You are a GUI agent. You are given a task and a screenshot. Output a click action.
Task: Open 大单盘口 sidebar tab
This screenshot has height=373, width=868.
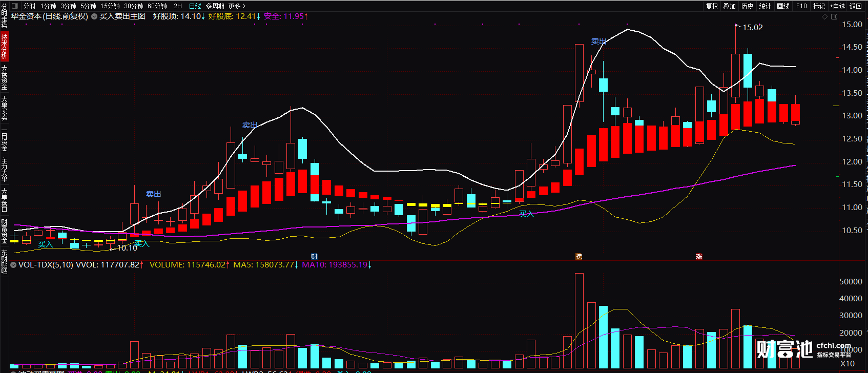tap(4, 200)
